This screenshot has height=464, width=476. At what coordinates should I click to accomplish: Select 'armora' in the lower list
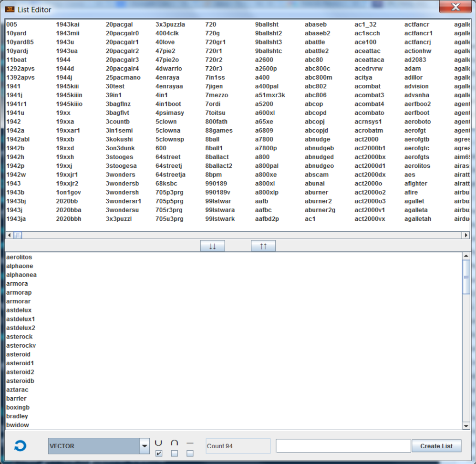coord(17,283)
